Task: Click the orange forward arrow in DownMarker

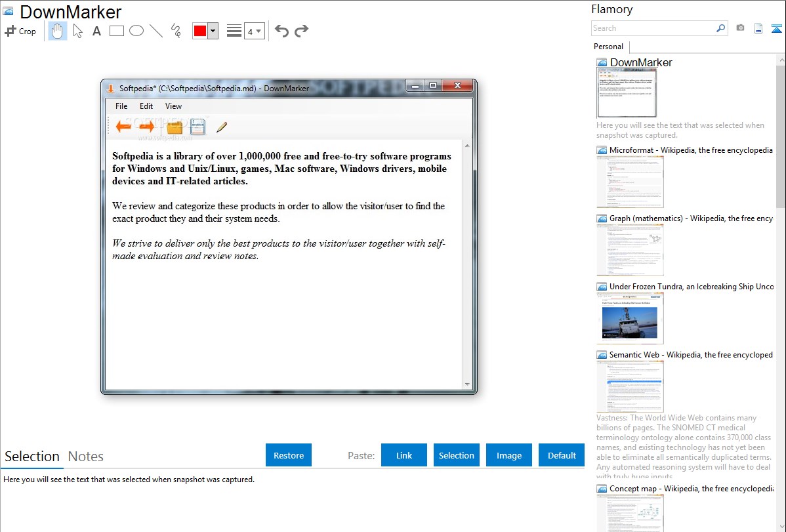Action: coord(146,127)
